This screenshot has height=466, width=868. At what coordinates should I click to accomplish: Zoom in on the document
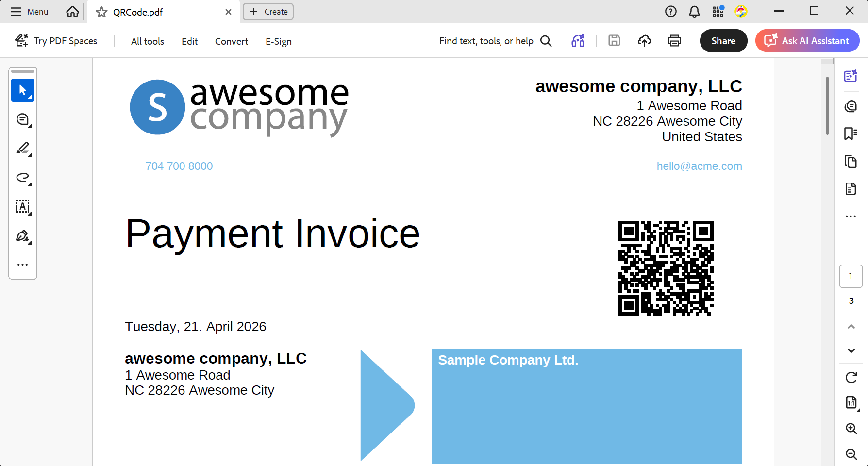point(851,429)
